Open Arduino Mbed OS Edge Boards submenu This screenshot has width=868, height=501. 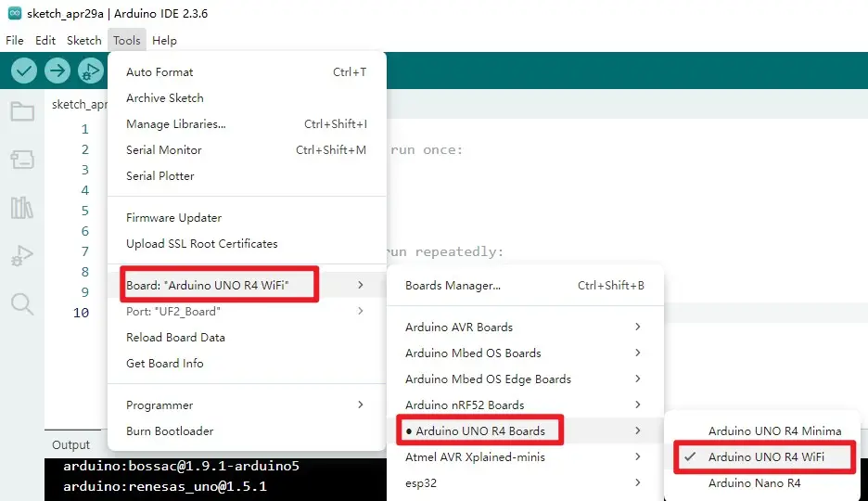525,379
